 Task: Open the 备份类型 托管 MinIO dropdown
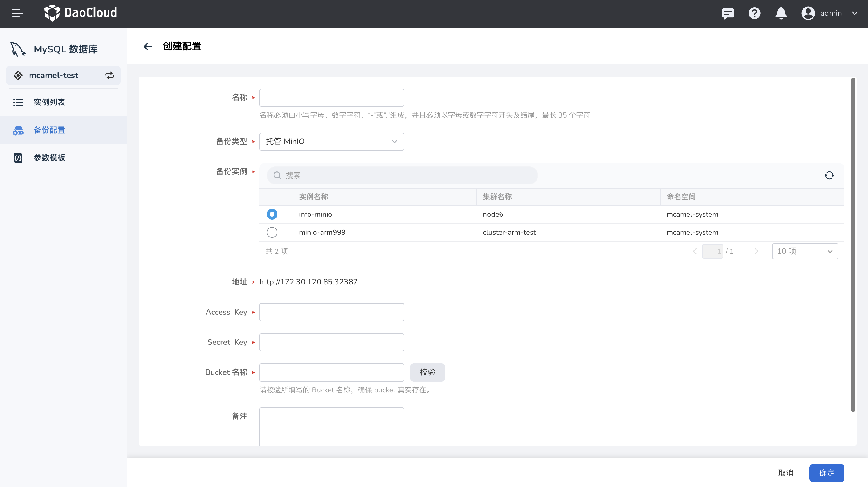[x=331, y=141]
